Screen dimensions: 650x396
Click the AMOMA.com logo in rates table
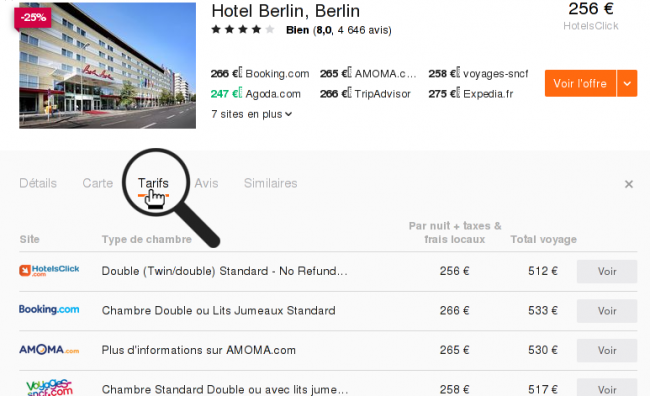click(49, 350)
